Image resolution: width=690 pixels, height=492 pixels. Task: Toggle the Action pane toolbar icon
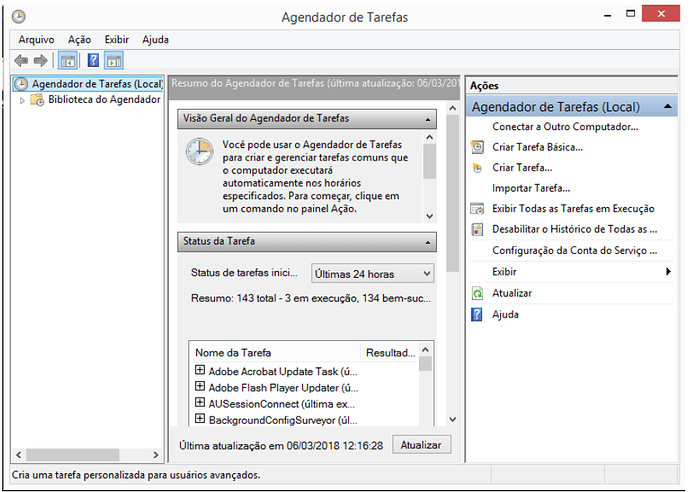(x=113, y=61)
